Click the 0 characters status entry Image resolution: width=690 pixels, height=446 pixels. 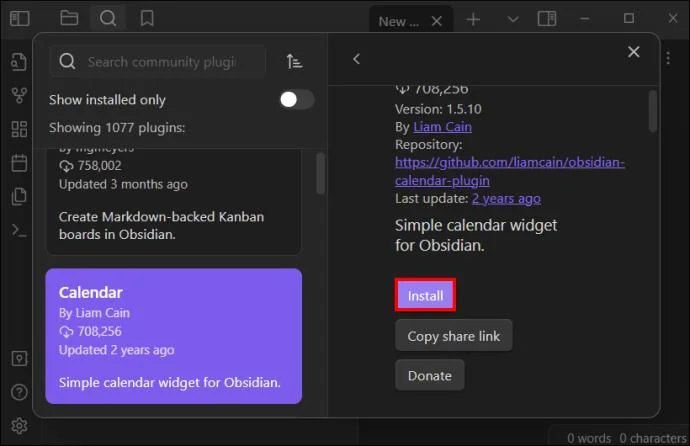[x=653, y=438]
